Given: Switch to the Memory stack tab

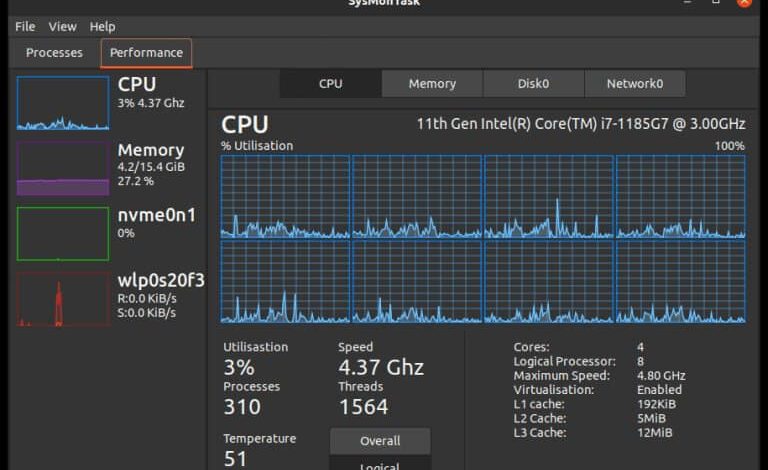Looking at the screenshot, I should [x=432, y=84].
